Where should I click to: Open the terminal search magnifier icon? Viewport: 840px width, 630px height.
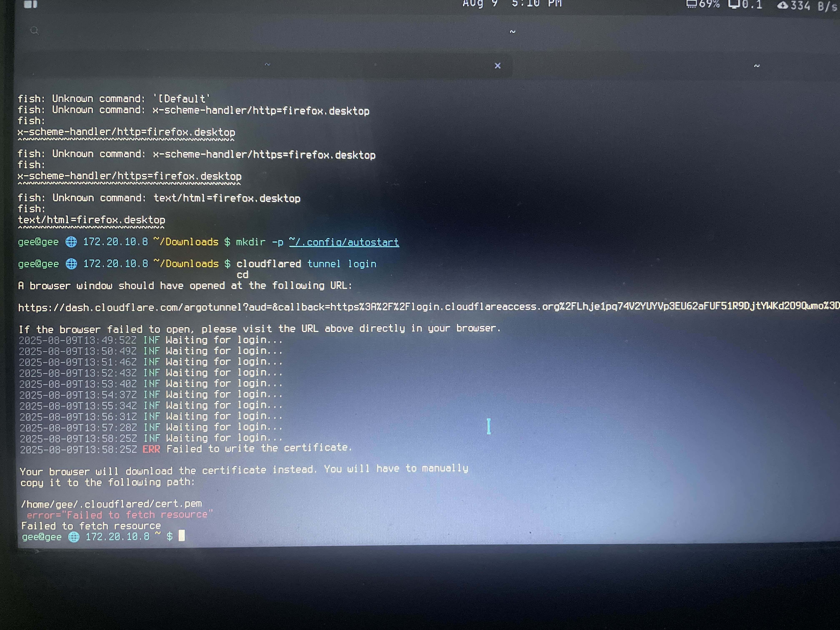(x=35, y=31)
